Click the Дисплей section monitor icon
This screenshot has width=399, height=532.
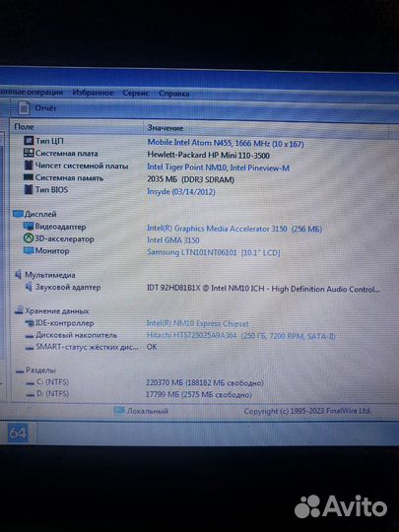(19, 214)
